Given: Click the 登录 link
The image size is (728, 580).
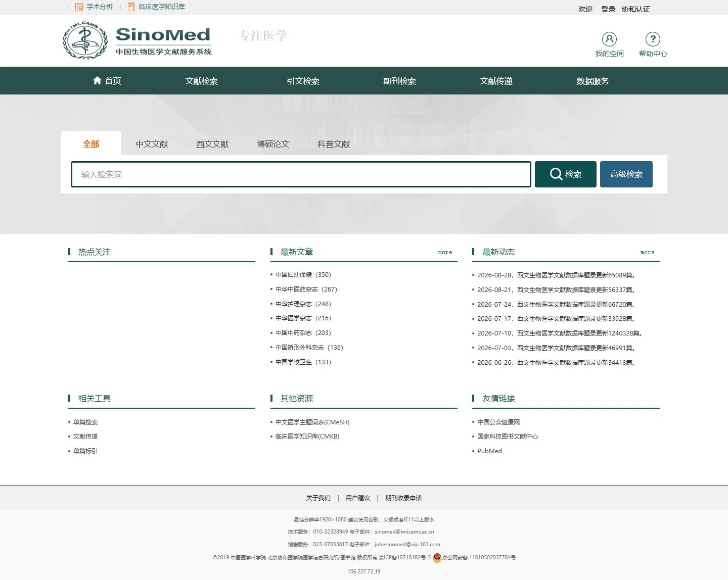Looking at the screenshot, I should [x=608, y=9].
